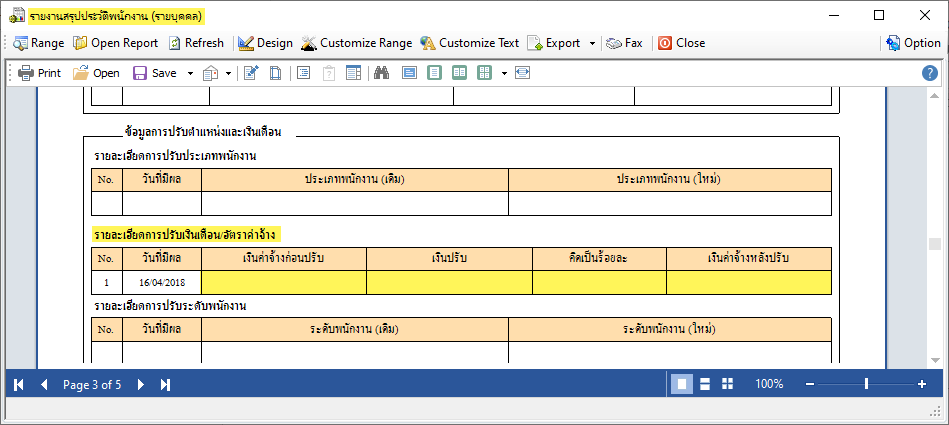Viewport: 949px width, 425px height.
Task: Go to the last page
Action: click(165, 384)
